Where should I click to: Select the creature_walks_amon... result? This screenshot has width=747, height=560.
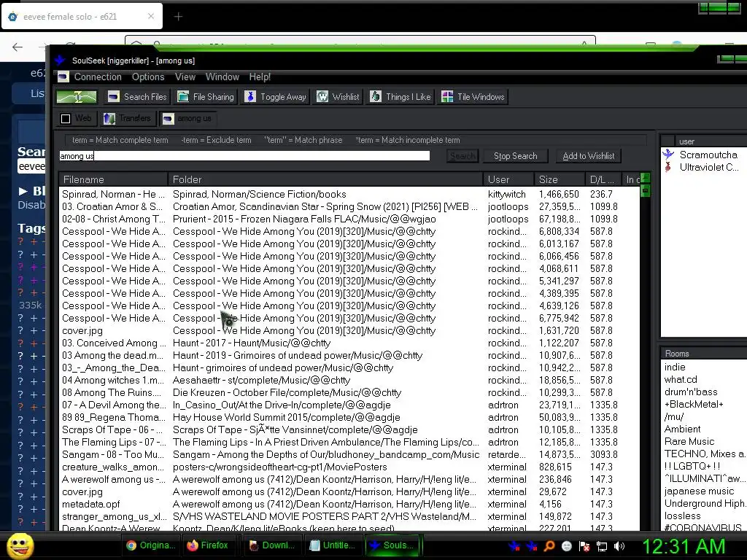pyautogui.click(x=349, y=467)
